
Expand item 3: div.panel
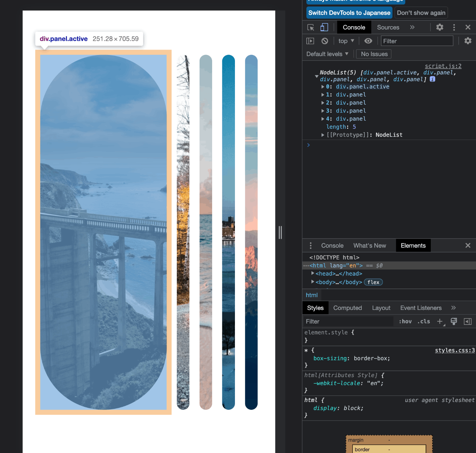click(323, 111)
